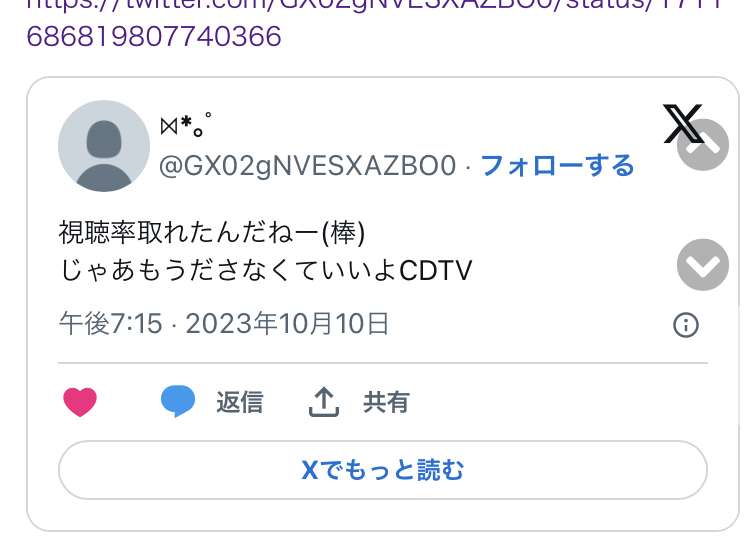Click the tweet text mentioning CDTV
Viewport: 750px width, 541px height.
coord(266,270)
